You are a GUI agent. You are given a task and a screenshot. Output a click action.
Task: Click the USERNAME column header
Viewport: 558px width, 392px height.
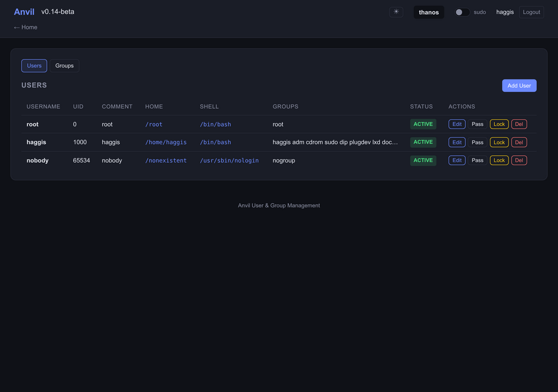point(44,107)
